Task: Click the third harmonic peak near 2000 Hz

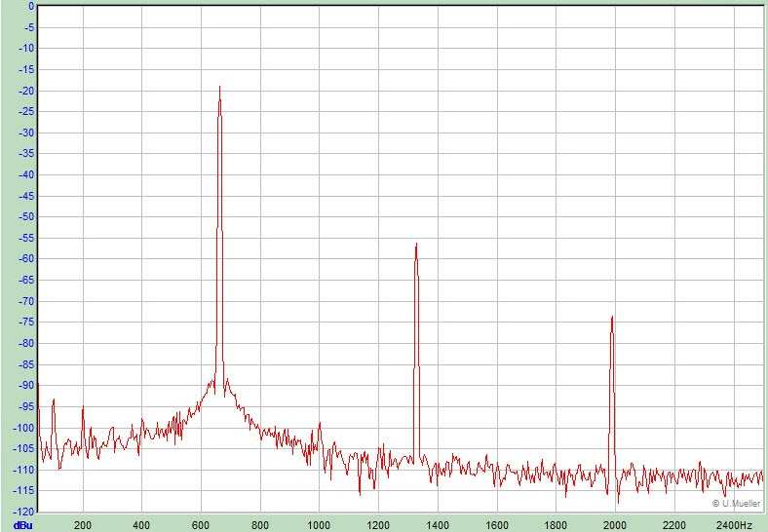Action: point(612,319)
